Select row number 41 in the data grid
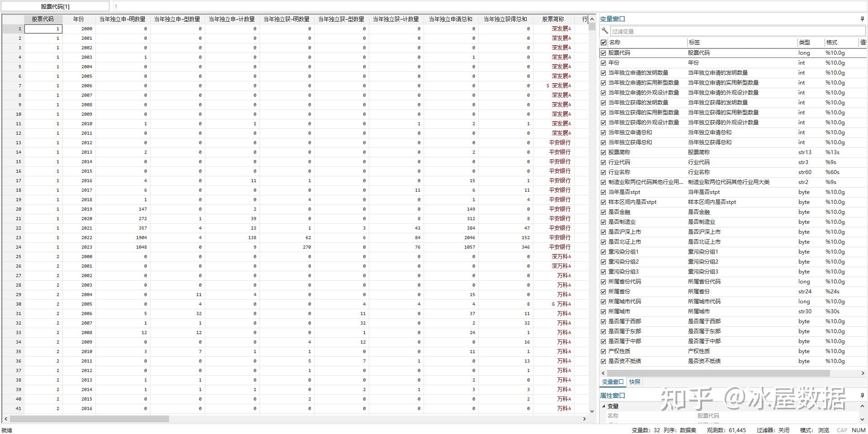Viewport: 868px width, 434px height. [13, 409]
